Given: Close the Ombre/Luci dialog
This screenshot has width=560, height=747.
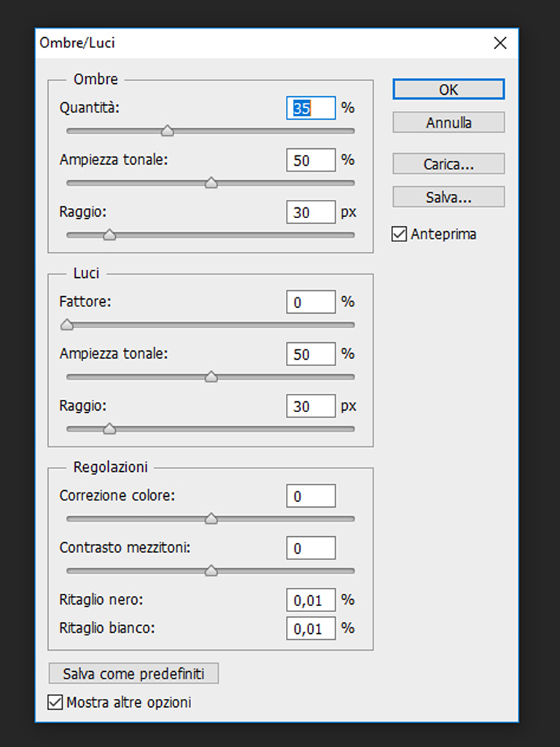Looking at the screenshot, I should click(500, 43).
